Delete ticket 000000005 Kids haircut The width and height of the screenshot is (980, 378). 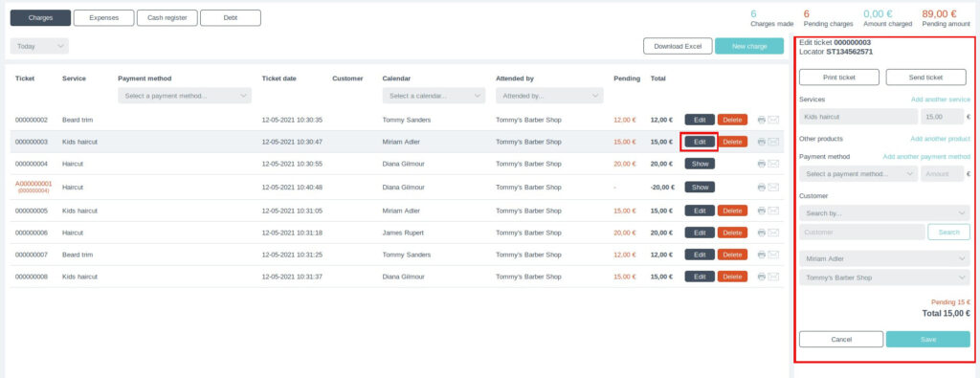(732, 211)
